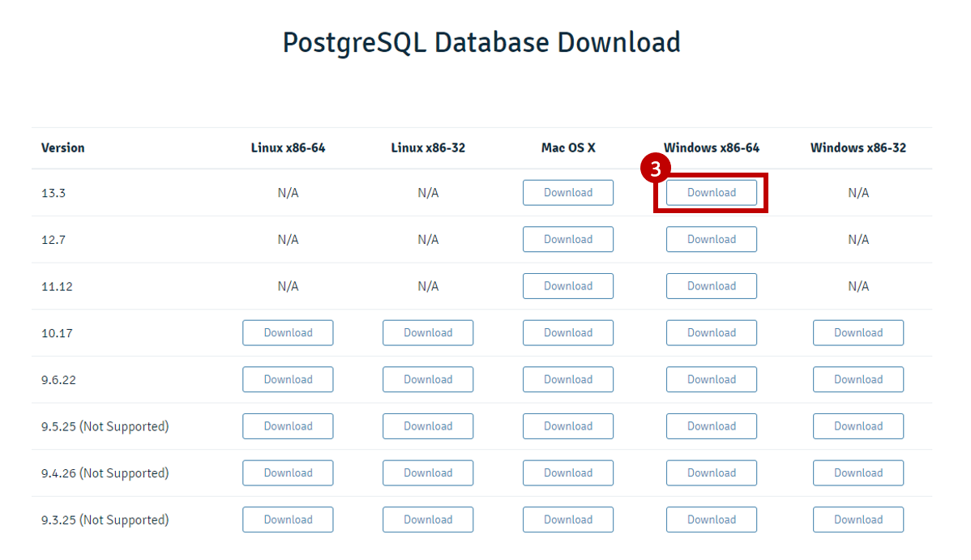Viewport: 971px width, 560px height.
Task: Download version 9.5.25 for Windows x86-64
Action: [711, 426]
